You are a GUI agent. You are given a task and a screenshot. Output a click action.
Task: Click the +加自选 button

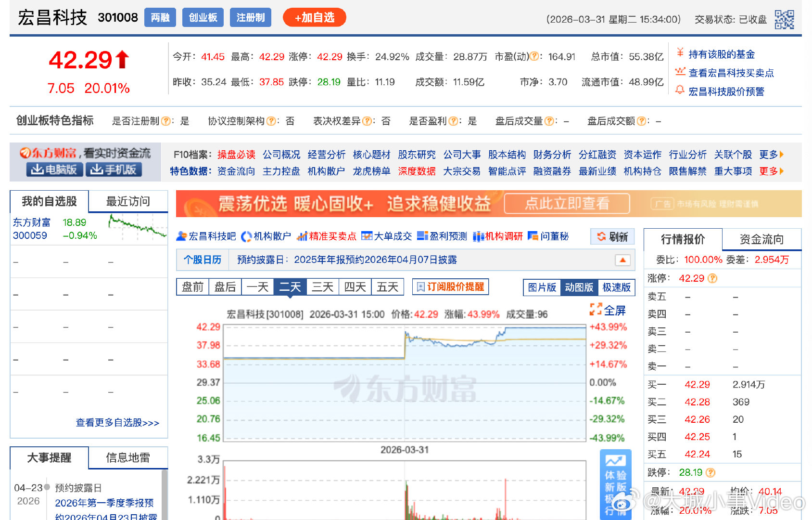[315, 17]
